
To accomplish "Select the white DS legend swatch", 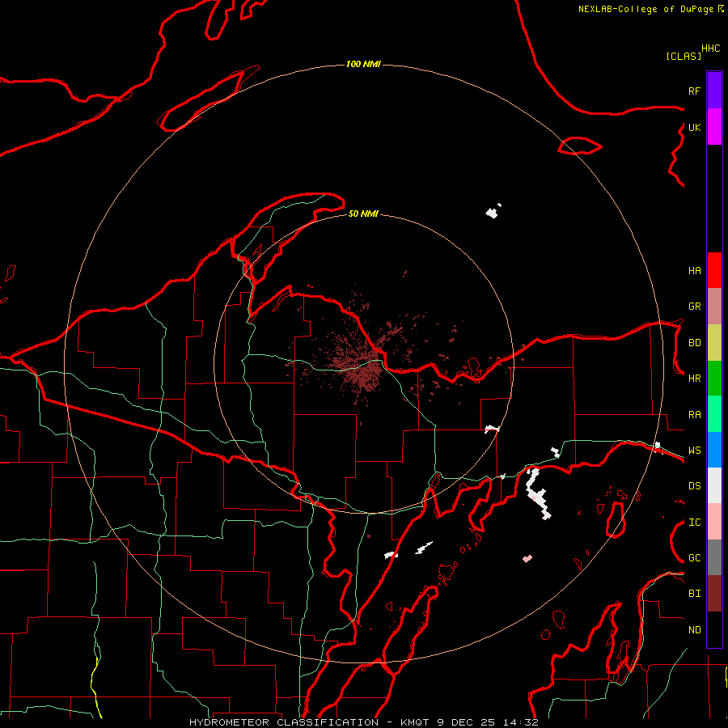I will click(x=714, y=485).
